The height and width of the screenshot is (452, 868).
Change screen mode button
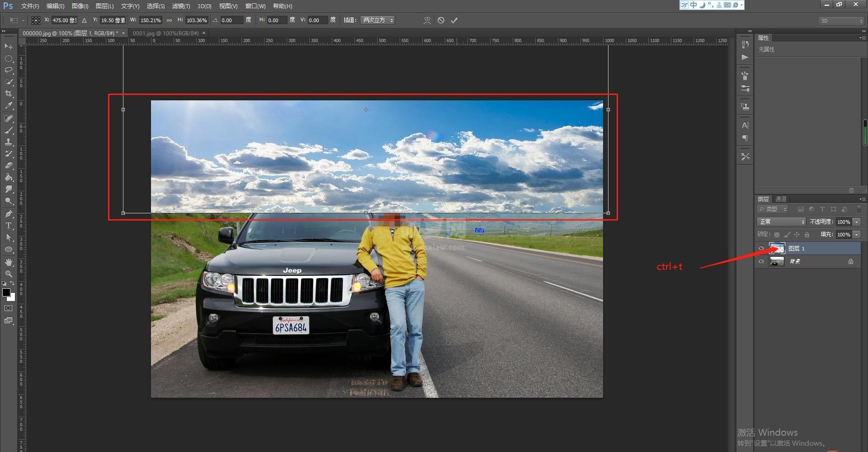tap(9, 320)
